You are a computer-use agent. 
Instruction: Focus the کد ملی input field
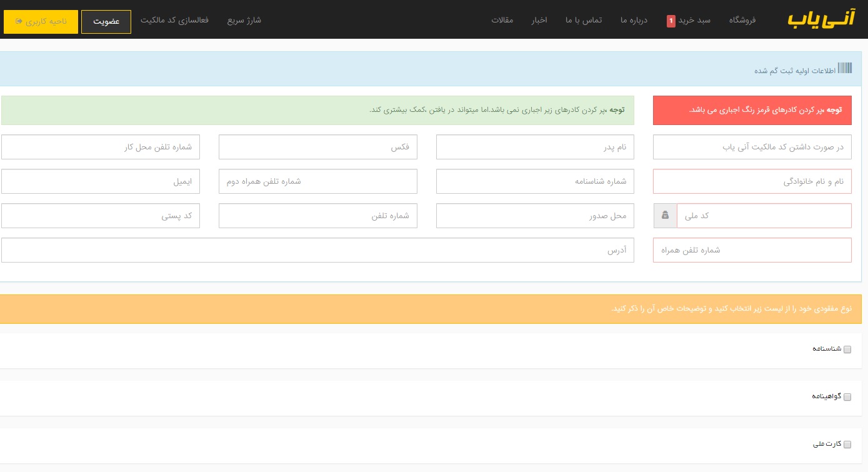[x=764, y=216]
